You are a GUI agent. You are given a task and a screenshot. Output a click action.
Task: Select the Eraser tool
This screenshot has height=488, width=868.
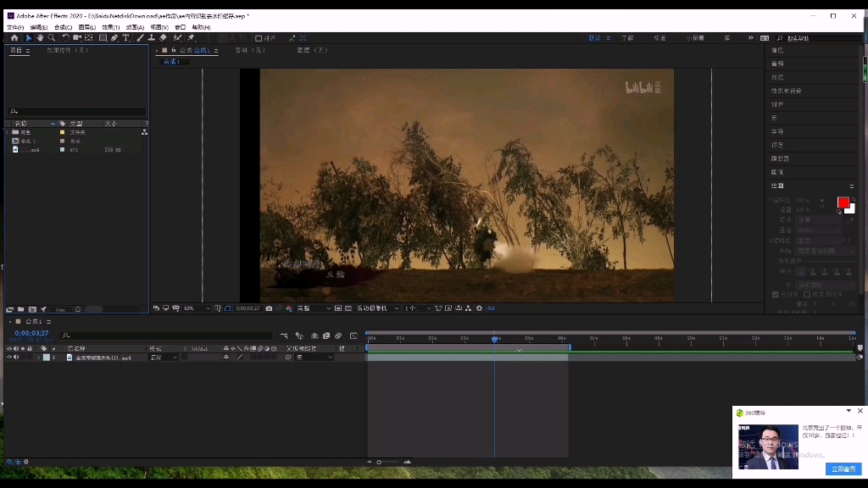tap(163, 38)
